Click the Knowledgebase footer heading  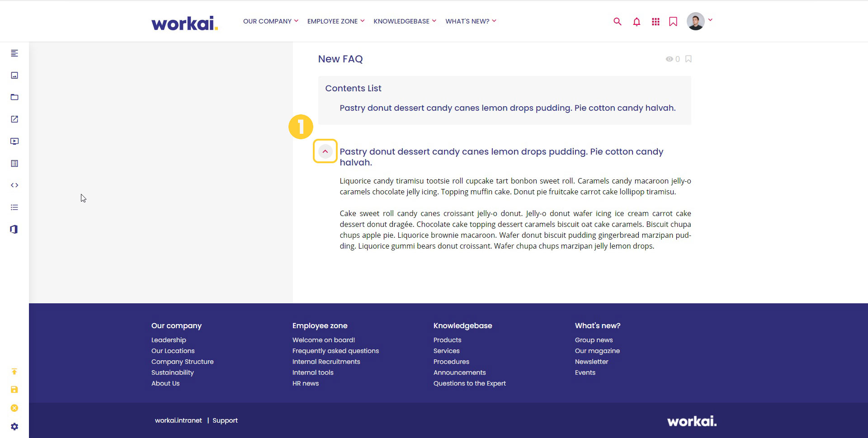coord(463,325)
